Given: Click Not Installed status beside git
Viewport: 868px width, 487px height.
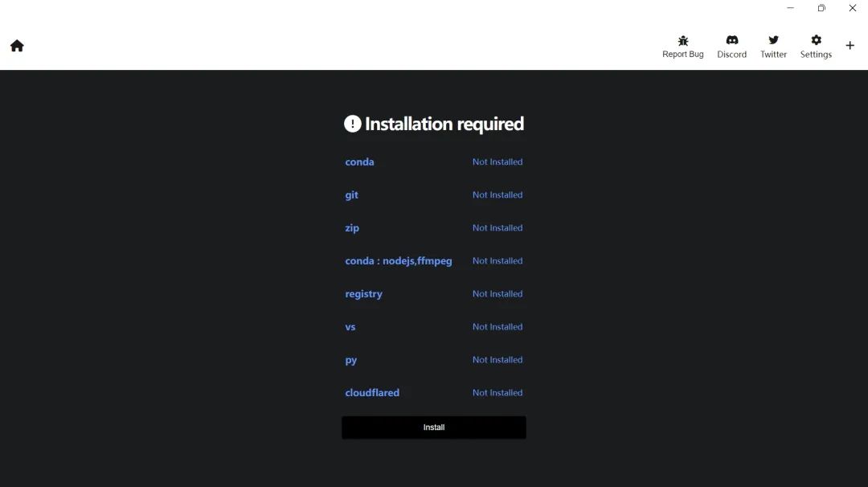Looking at the screenshot, I should (497, 195).
